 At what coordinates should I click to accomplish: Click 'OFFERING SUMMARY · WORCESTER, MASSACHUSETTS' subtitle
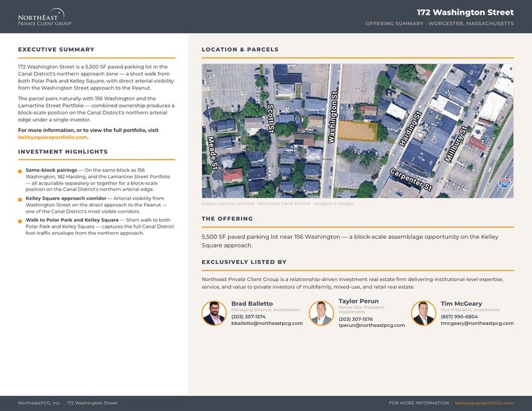(x=440, y=23)
